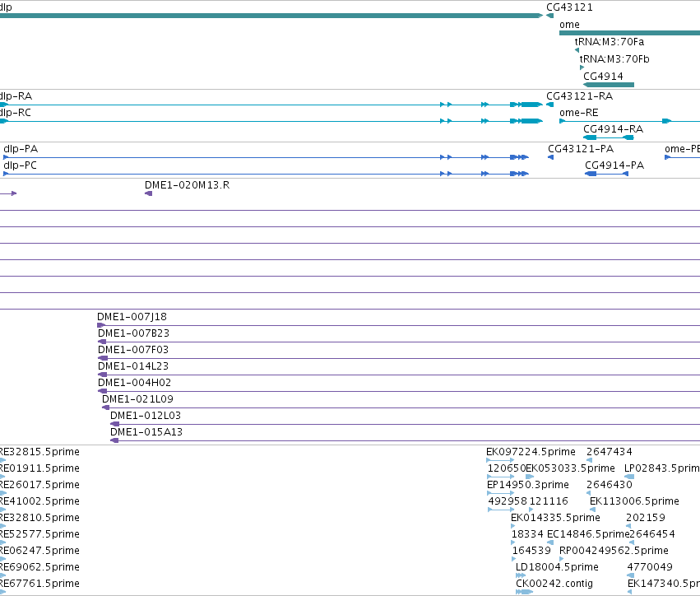Screen dimensions: 700x596
Task: Select the dlp-PA protein label
Action: point(21,149)
